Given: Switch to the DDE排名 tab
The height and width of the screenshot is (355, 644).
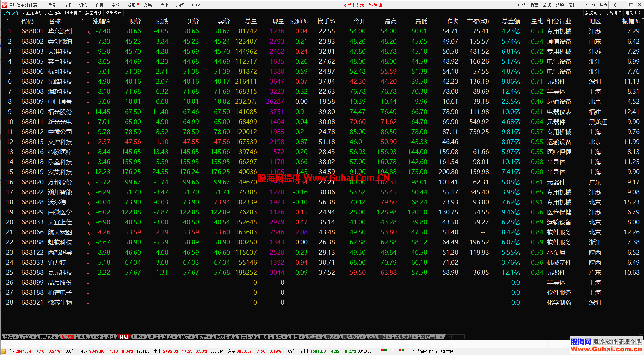Looking at the screenshot, I should [x=73, y=13].
